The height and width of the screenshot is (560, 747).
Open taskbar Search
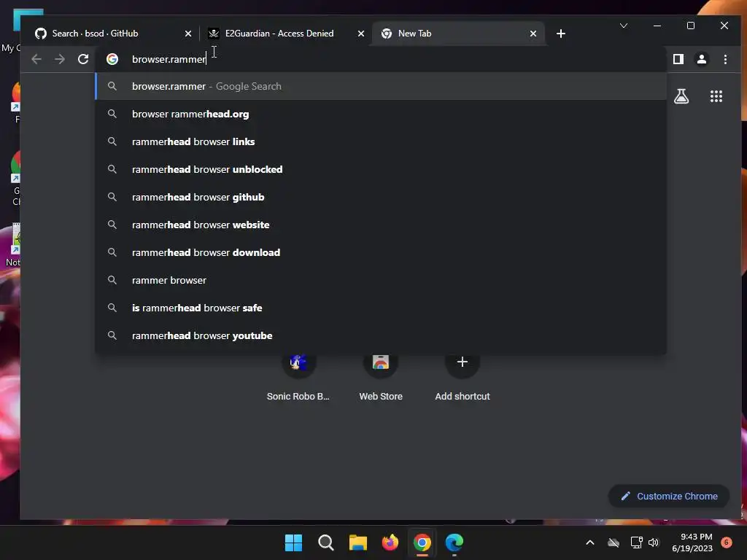pyautogui.click(x=326, y=542)
